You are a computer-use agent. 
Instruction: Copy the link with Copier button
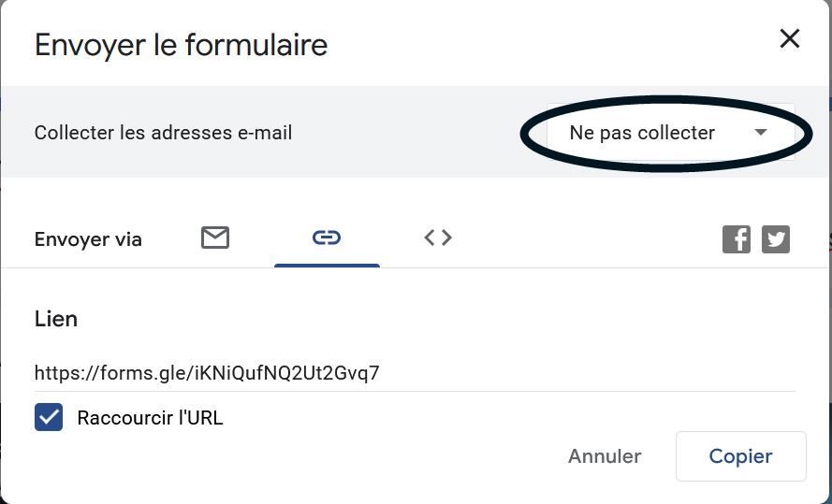pos(740,456)
